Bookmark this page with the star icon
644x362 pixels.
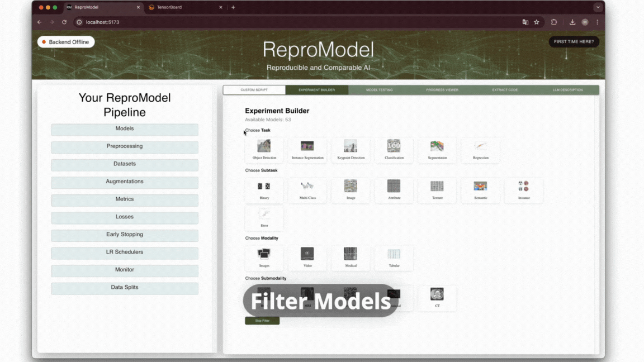pos(537,22)
